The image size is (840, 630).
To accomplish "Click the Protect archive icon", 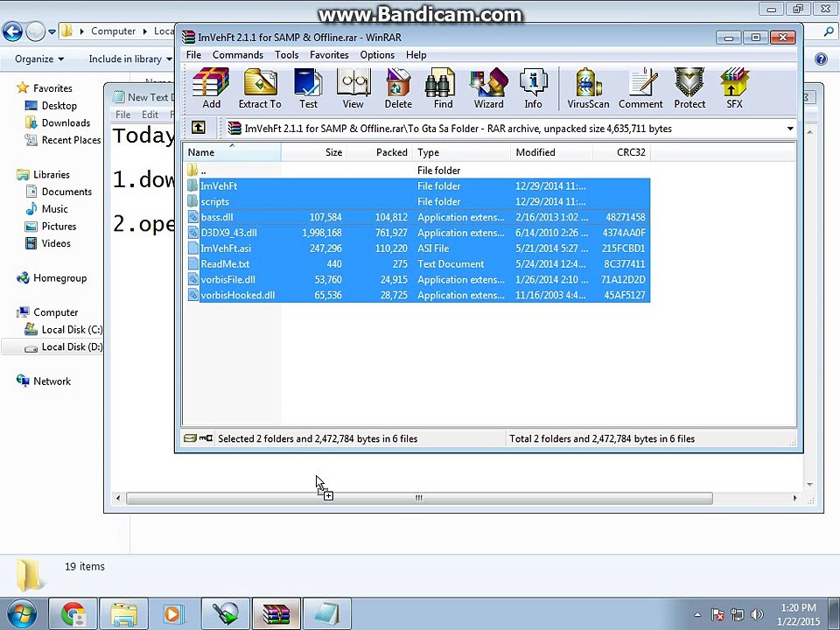I will pos(689,89).
